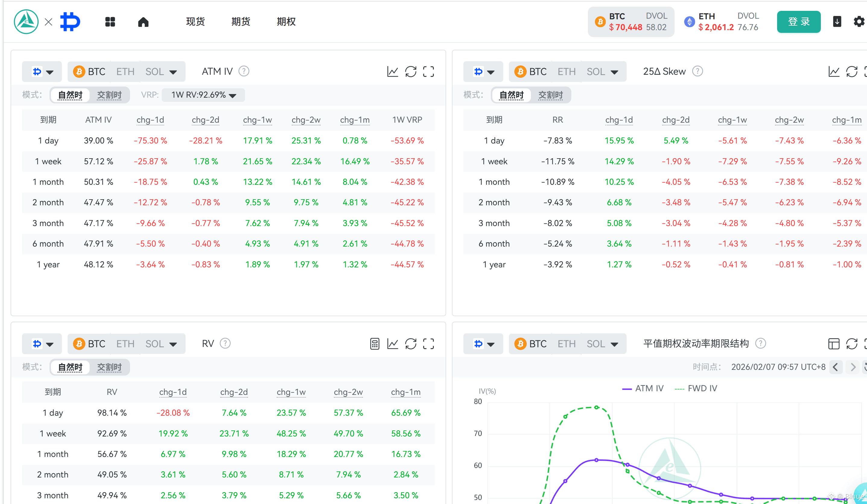
Task: Open the 期权 menu in the top navigation
Action: 286,22
